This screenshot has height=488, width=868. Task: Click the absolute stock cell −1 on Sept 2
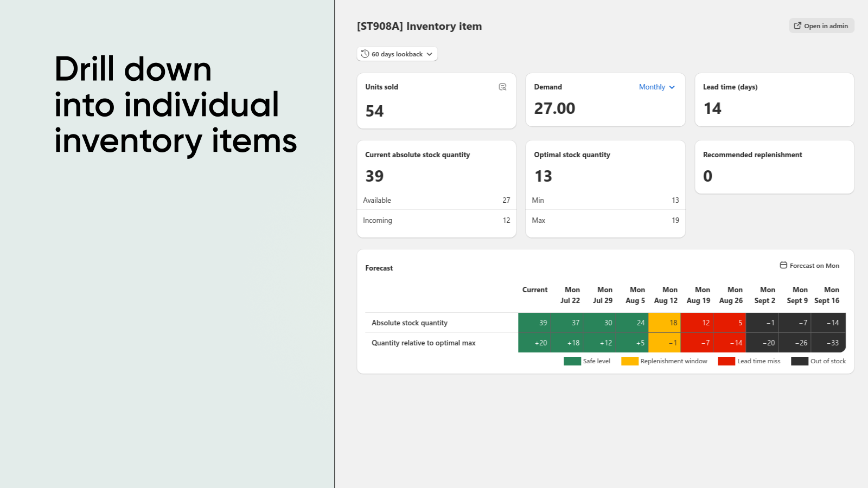pos(762,323)
